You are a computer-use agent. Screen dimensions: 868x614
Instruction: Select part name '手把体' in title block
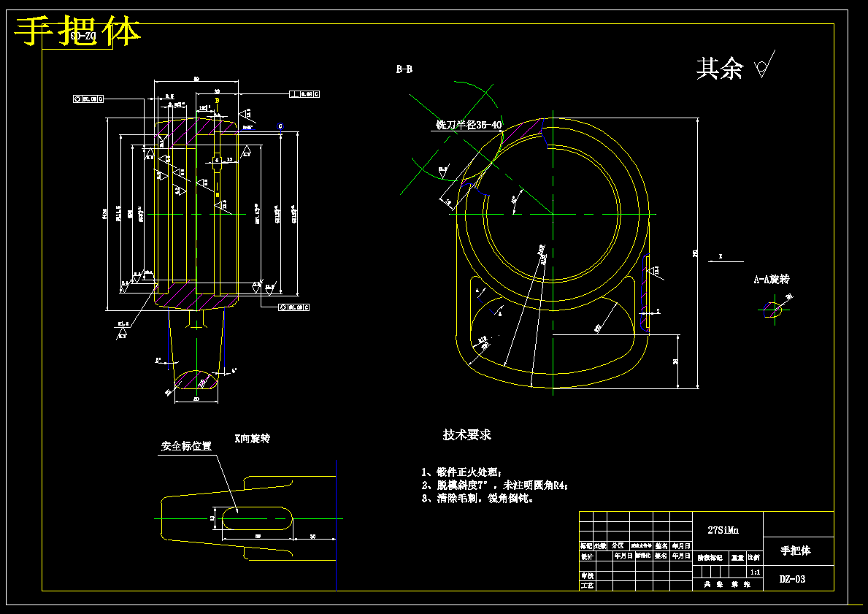(796, 550)
